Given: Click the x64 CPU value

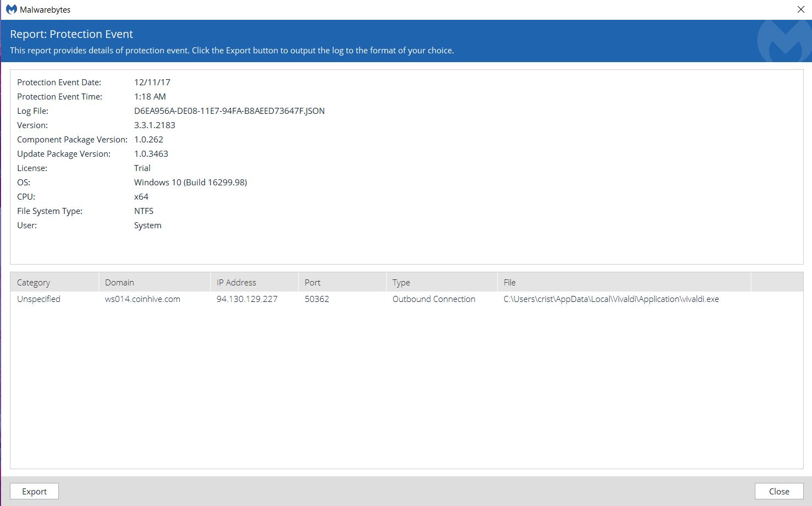Looking at the screenshot, I should click(x=141, y=197).
